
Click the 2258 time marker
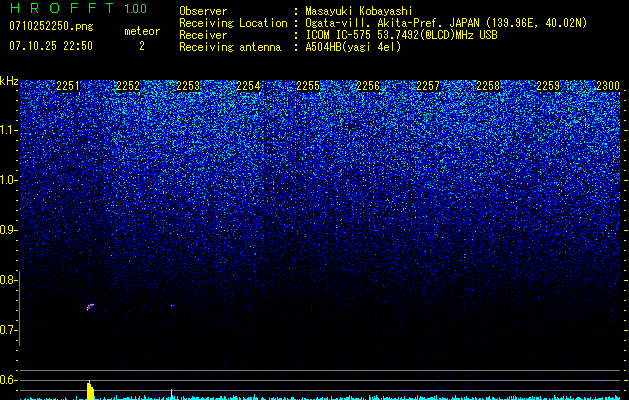[488, 86]
